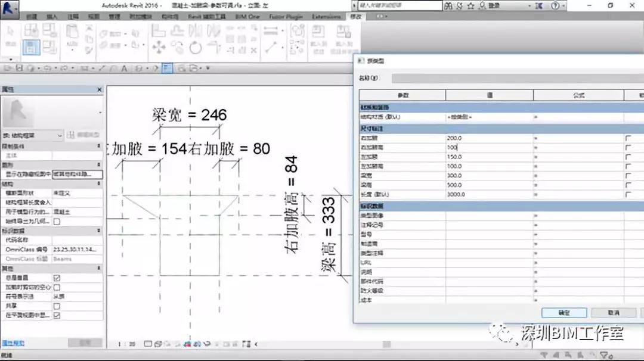
Task: Select the Trim/Extend to corner tool
Action: click(x=215, y=48)
